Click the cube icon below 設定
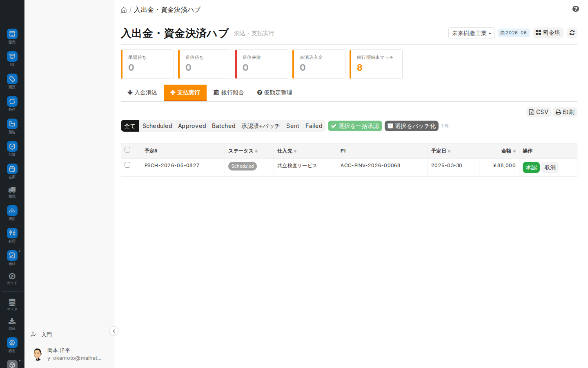 [12, 364]
